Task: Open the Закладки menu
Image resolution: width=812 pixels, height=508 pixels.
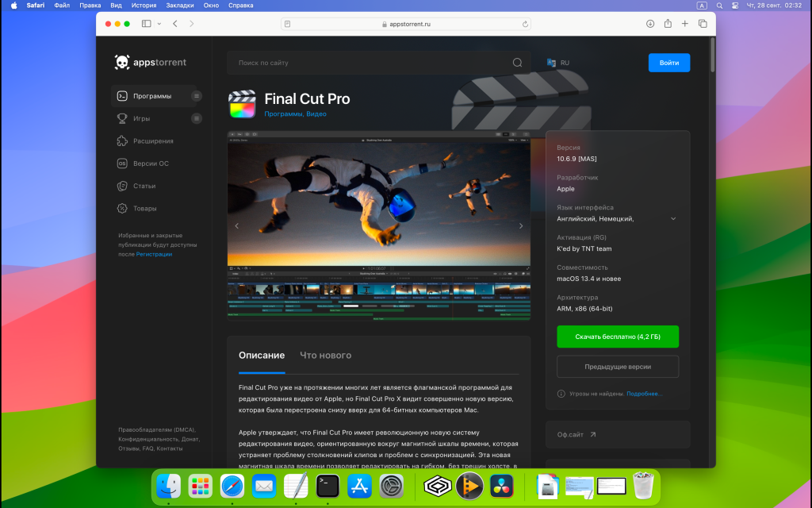Action: [180, 6]
